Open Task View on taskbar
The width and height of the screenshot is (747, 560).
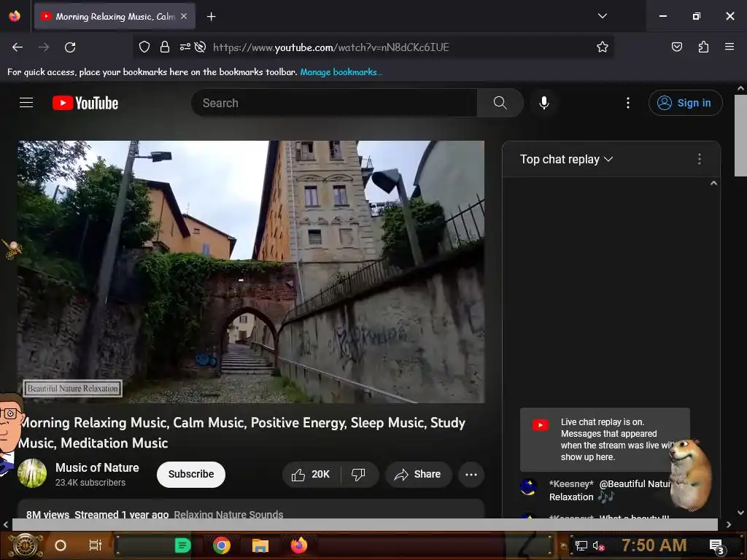(x=96, y=545)
